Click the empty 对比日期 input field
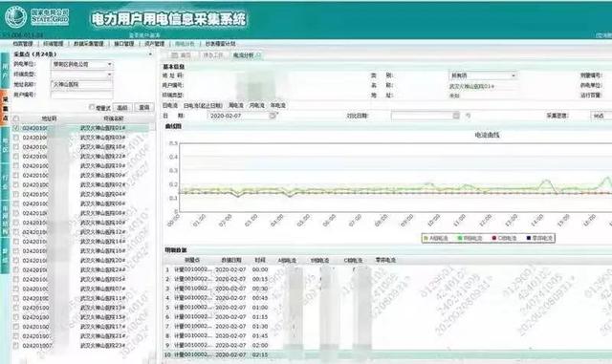Image resolution: width=612 pixels, height=364 pixels. click(426, 115)
